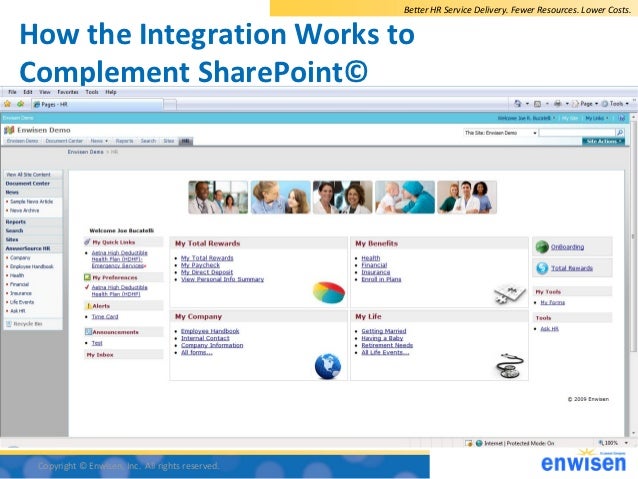Open the browser Tools dropdown in toolbar

[615, 104]
